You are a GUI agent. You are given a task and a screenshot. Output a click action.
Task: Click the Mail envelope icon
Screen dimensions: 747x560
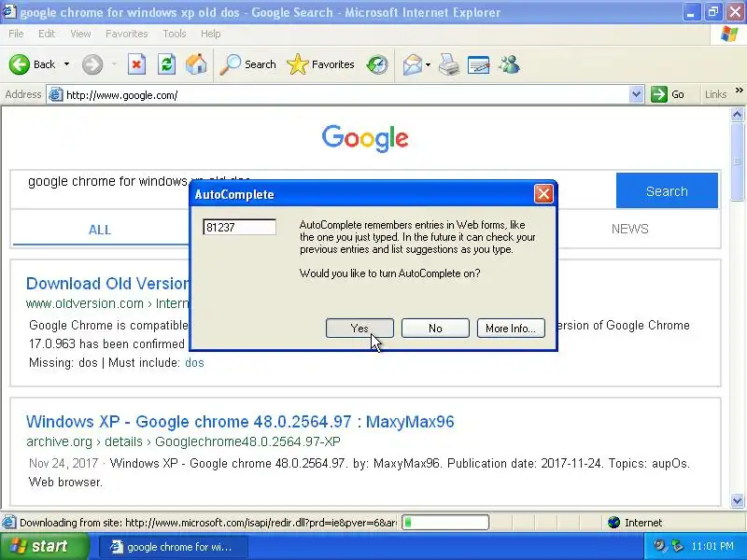coord(412,64)
